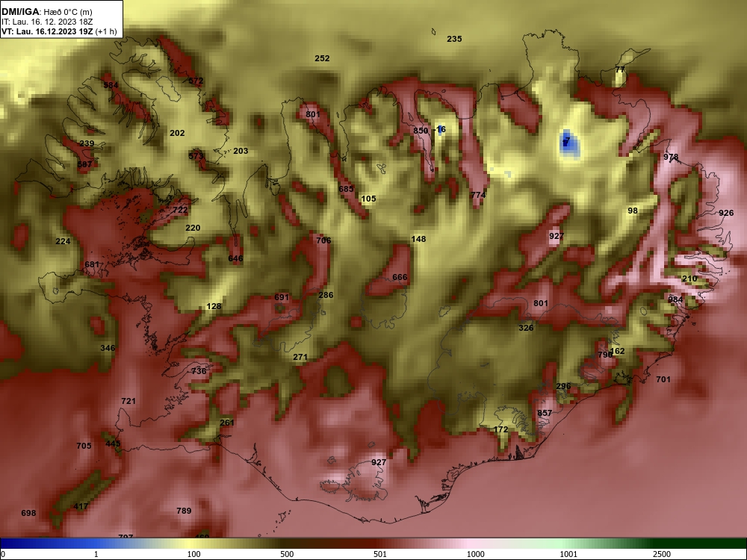Click the 1001 tick on the color scale
Image resolution: width=747 pixels, height=560 pixels.
(568, 554)
